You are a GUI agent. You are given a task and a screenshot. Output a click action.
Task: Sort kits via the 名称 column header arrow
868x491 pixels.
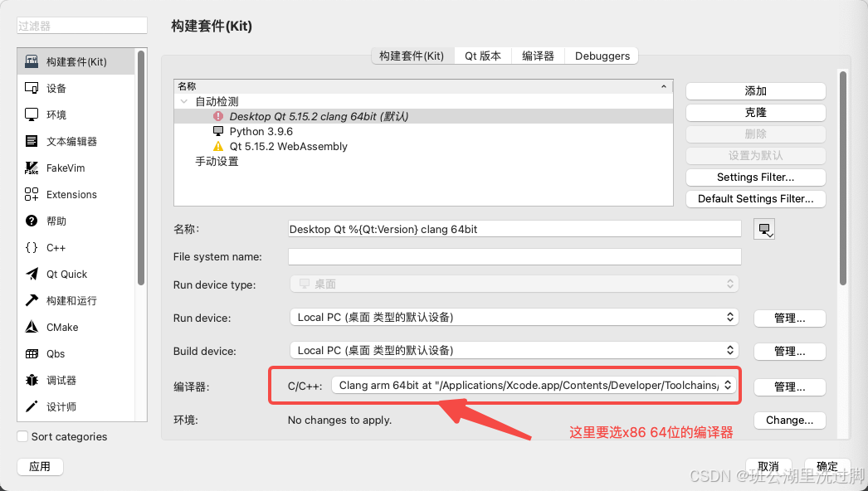tap(663, 86)
